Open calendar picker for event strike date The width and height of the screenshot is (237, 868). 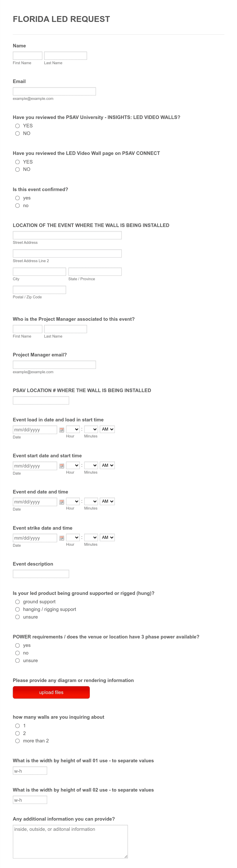point(62,538)
